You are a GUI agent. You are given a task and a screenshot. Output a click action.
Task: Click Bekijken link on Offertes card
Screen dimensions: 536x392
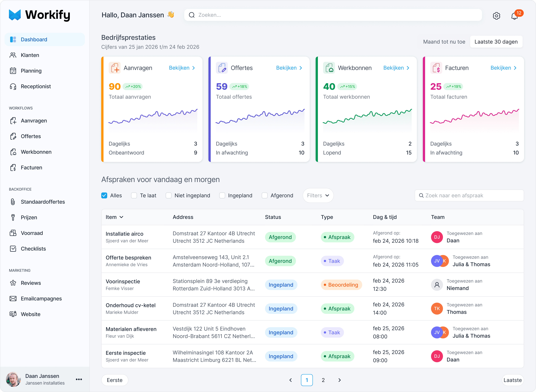[289, 68]
